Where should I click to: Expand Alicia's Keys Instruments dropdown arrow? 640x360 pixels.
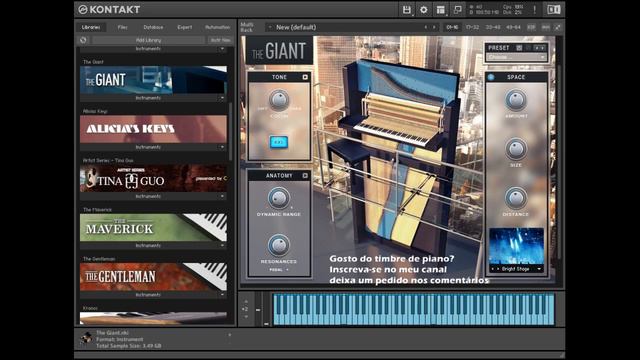coord(222,147)
